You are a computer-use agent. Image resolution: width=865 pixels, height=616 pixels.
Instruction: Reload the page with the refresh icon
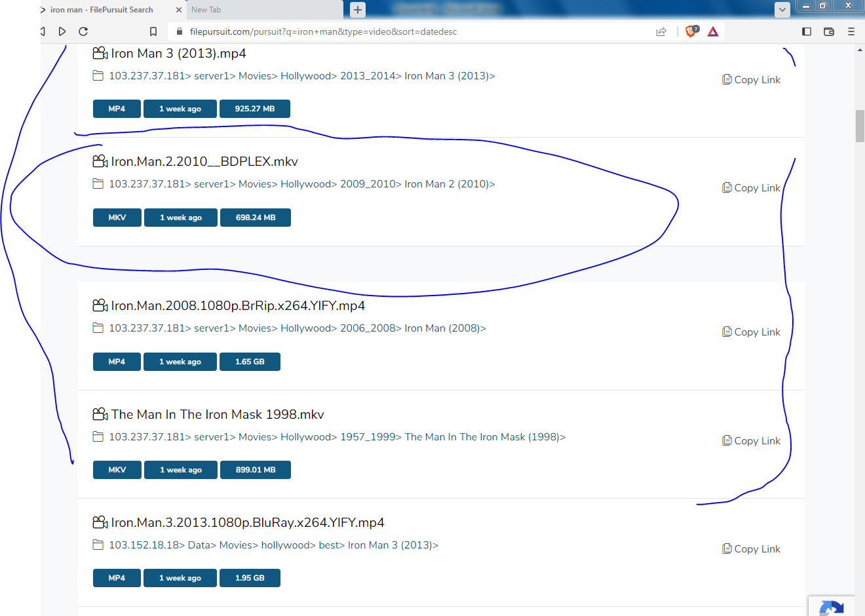(x=83, y=31)
